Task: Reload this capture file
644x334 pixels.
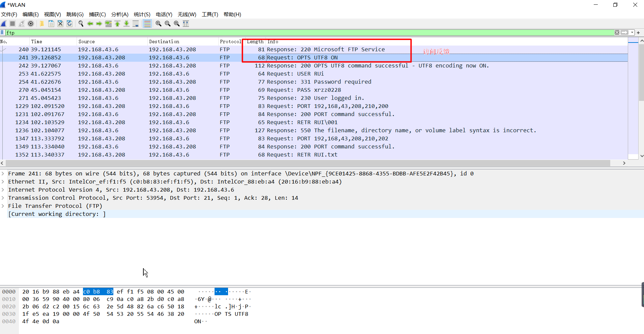Action: [69, 24]
